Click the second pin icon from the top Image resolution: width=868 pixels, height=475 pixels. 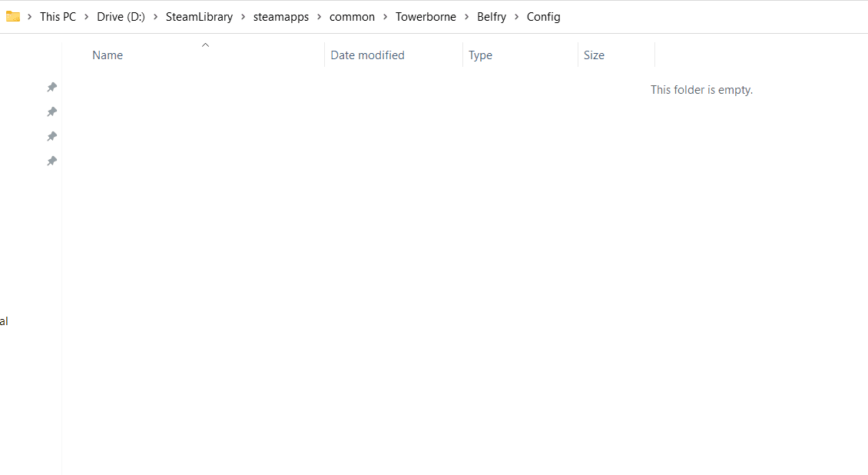[51, 111]
